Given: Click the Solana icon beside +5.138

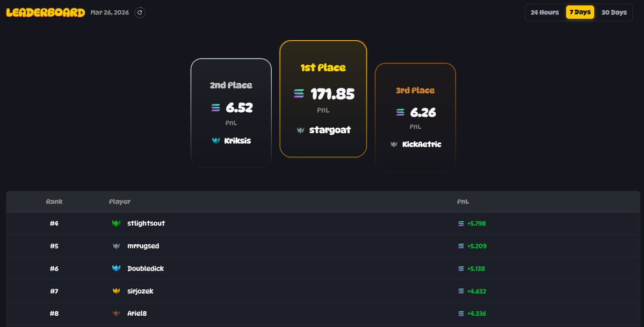Looking at the screenshot, I should click(461, 268).
